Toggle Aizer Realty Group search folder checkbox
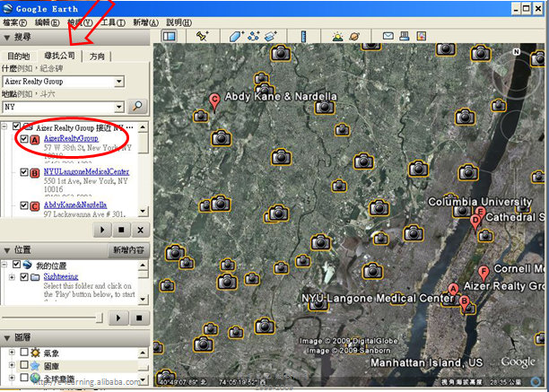 [16, 126]
